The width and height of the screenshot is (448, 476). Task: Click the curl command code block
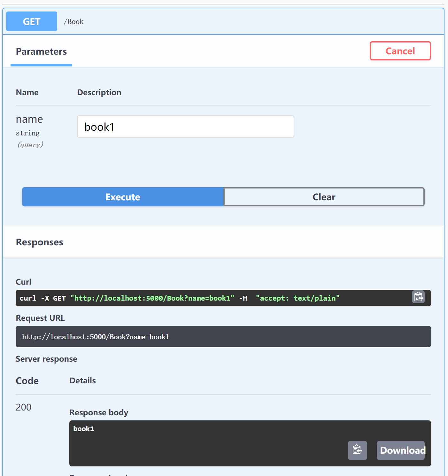tap(205, 298)
